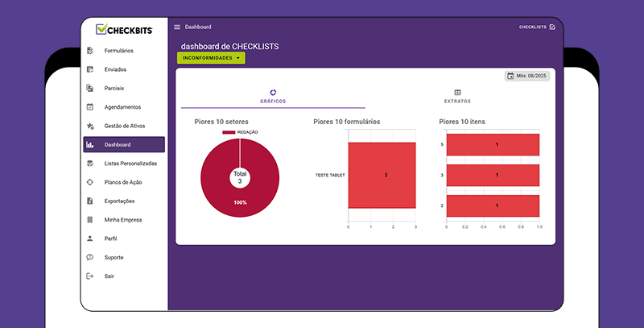This screenshot has width=644, height=328.
Task: Click the 100% label on donut
Action: tap(240, 202)
